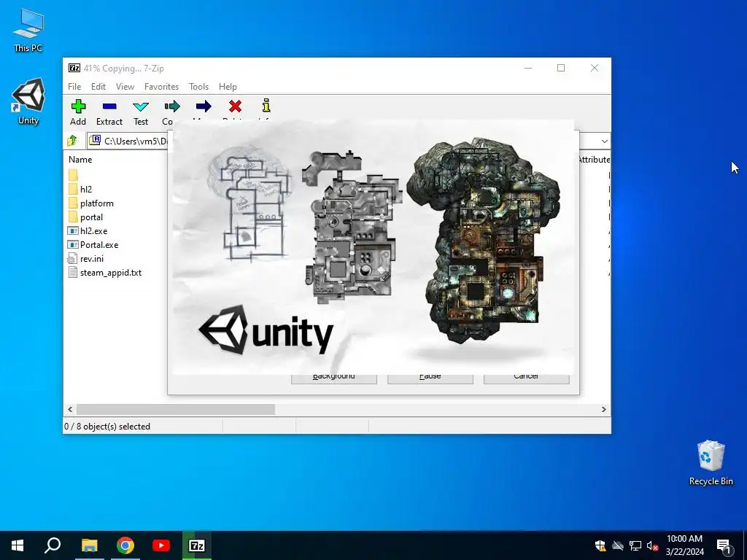The image size is (747, 560).
Task: Click the Copy toolbar icon
Action: (x=172, y=106)
